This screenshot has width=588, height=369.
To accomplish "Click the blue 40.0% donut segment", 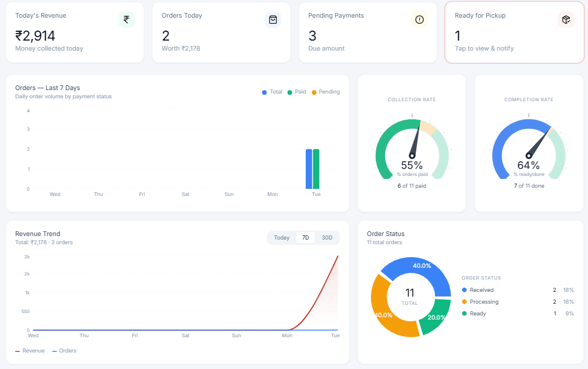I will coord(422,267).
